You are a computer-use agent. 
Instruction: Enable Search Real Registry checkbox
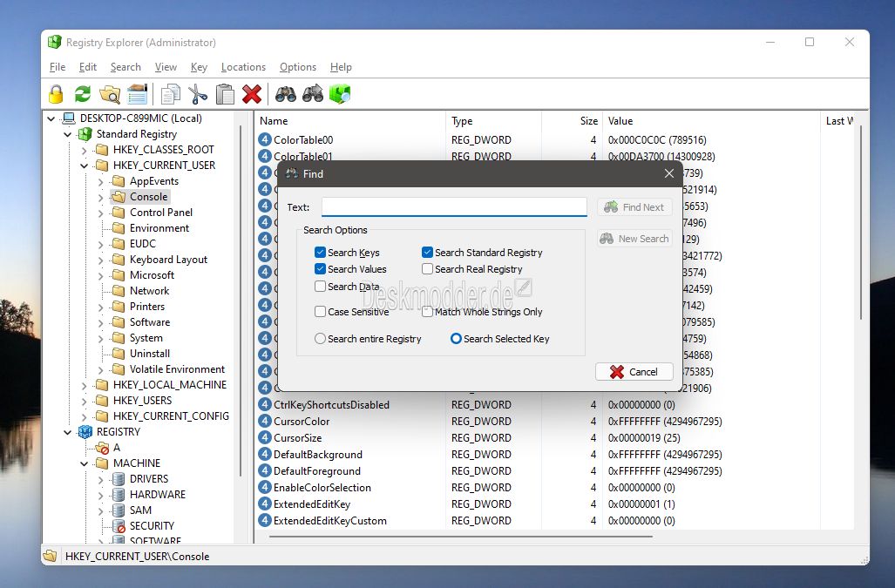click(x=428, y=268)
